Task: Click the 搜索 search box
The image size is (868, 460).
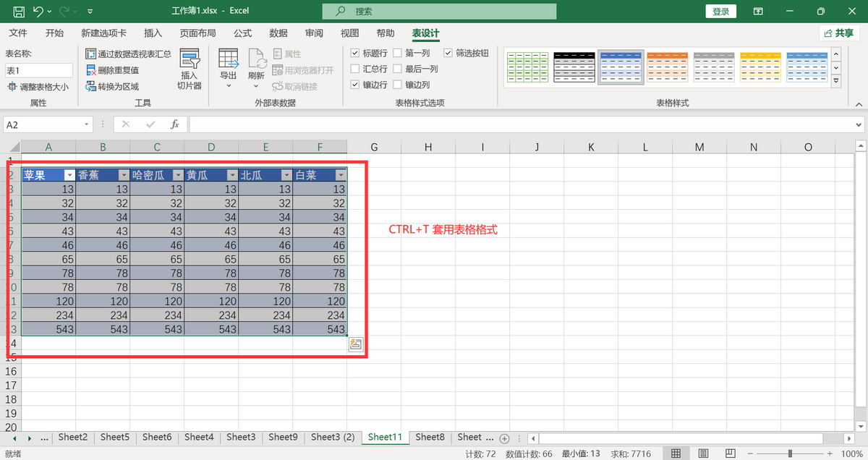Action: coord(439,12)
